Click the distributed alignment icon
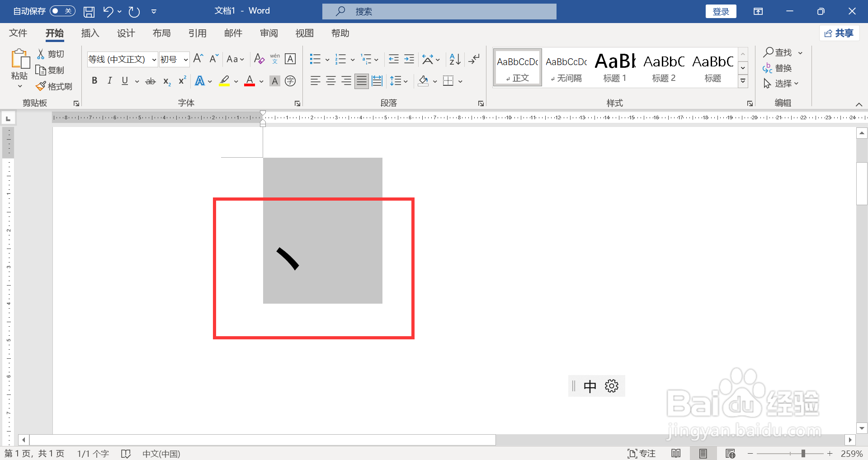 click(377, 81)
